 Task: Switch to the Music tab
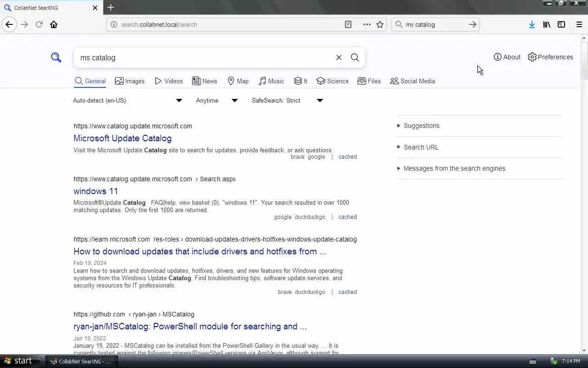click(x=271, y=81)
